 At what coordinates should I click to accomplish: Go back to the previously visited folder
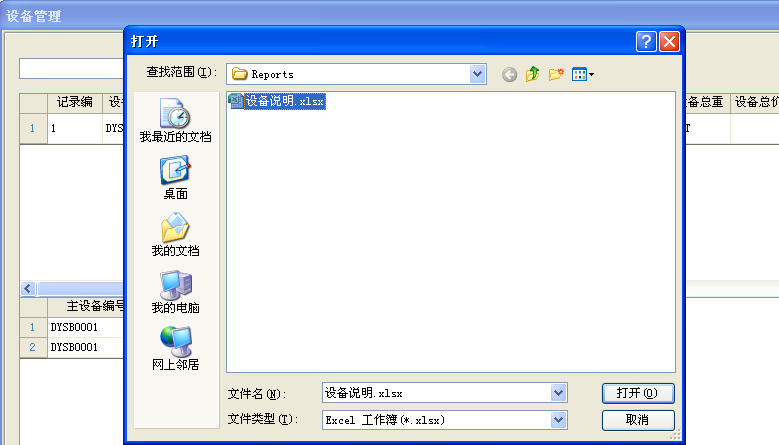pos(510,74)
